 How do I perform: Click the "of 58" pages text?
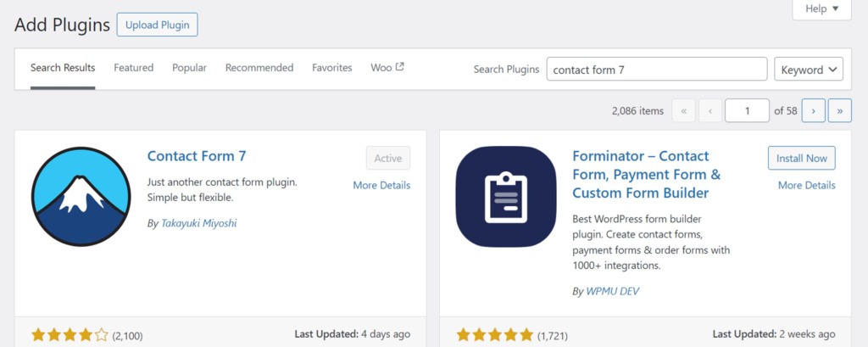[x=786, y=111]
